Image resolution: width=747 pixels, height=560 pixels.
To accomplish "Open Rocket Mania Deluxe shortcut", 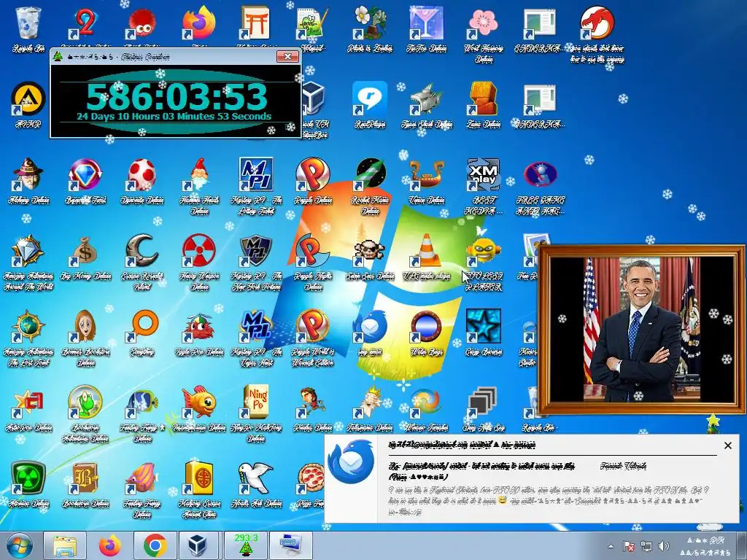I will [x=370, y=175].
